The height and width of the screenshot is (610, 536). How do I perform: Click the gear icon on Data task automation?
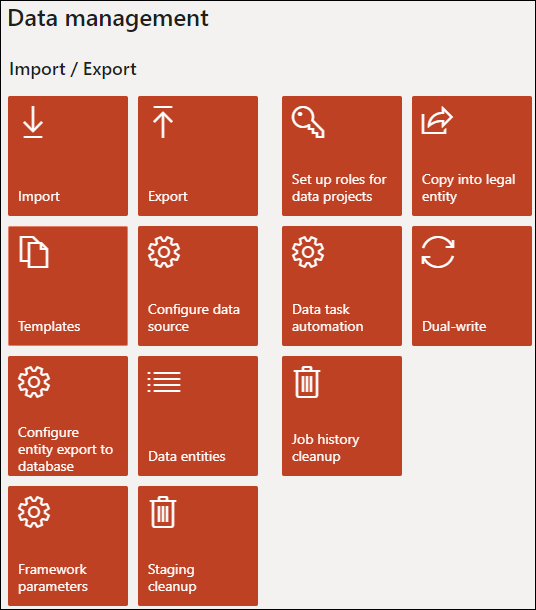pos(308,252)
